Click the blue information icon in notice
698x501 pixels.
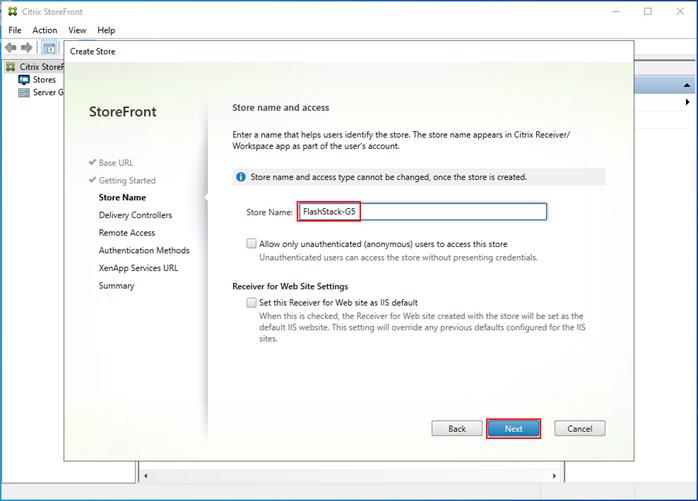click(241, 177)
